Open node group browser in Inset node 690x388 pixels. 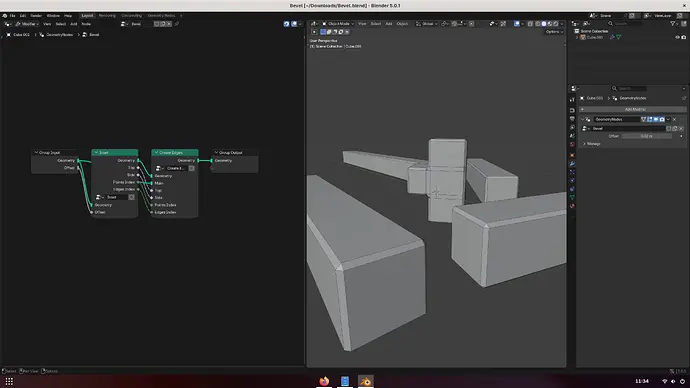pos(99,197)
